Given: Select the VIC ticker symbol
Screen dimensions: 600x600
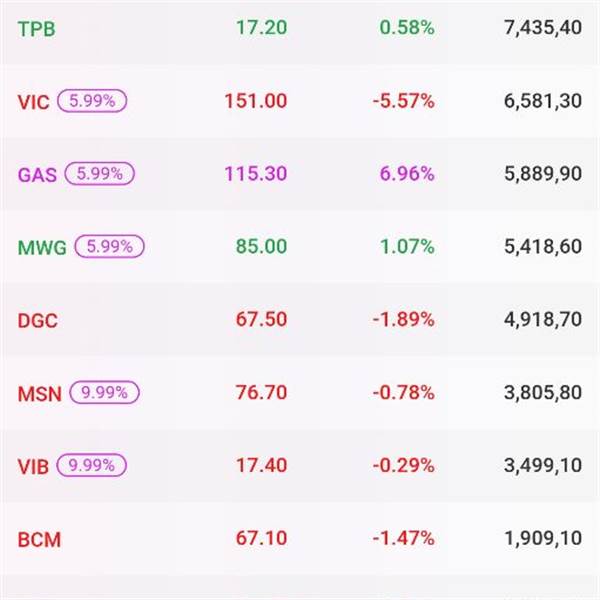Looking at the screenshot, I should (34, 101).
